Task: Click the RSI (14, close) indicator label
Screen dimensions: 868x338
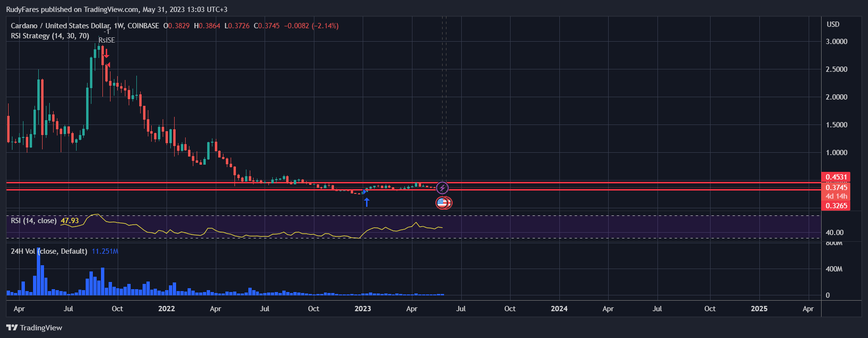Action: pos(33,221)
